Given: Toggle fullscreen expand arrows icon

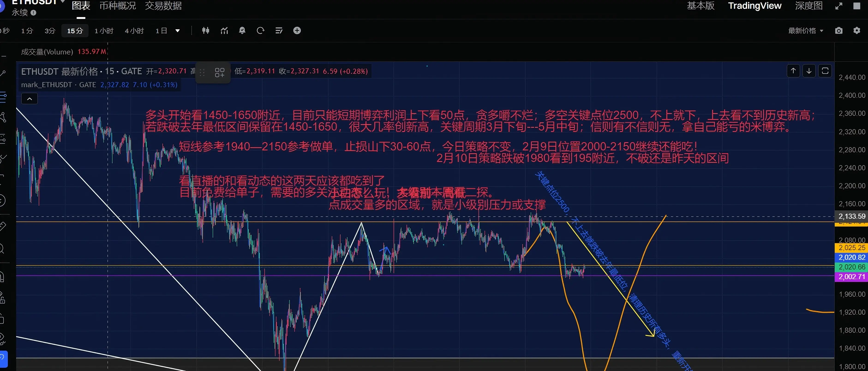Looking at the screenshot, I should 839,6.
